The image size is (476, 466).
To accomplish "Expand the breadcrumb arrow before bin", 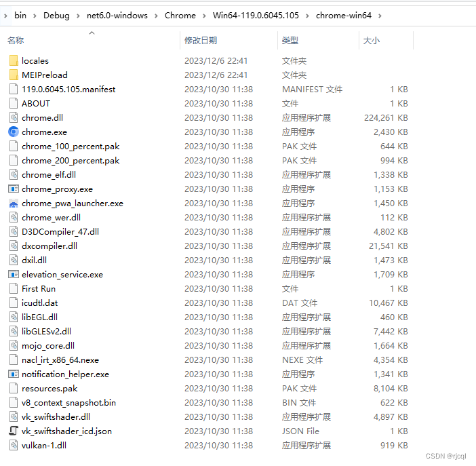I will 5,16.
